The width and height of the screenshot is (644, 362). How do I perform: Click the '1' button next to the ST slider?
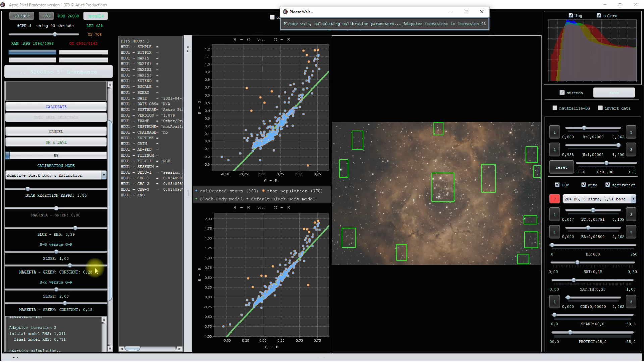(x=555, y=214)
